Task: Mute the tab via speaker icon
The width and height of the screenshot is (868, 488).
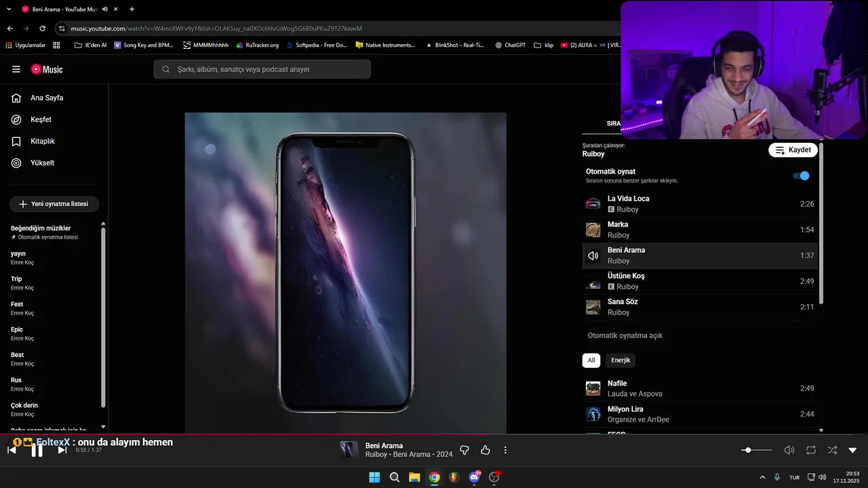Action: (x=104, y=9)
